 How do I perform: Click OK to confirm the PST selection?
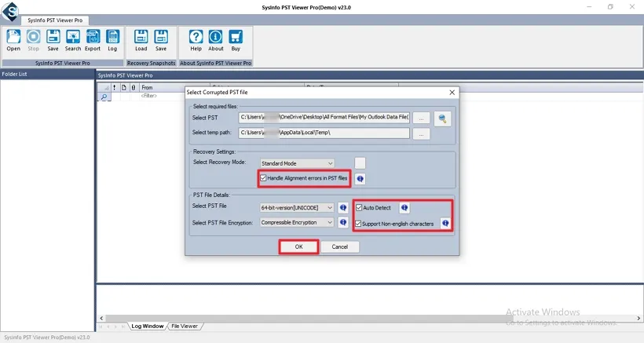click(x=298, y=246)
